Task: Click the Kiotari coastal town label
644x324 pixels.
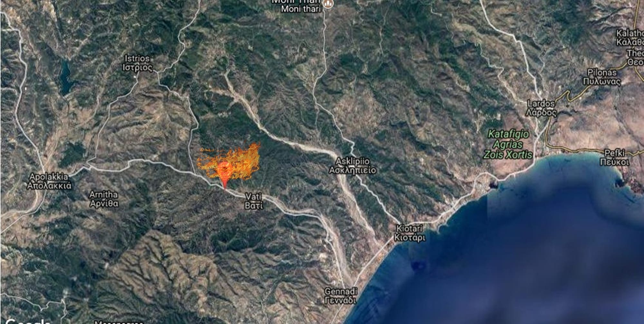Action: click(x=410, y=233)
